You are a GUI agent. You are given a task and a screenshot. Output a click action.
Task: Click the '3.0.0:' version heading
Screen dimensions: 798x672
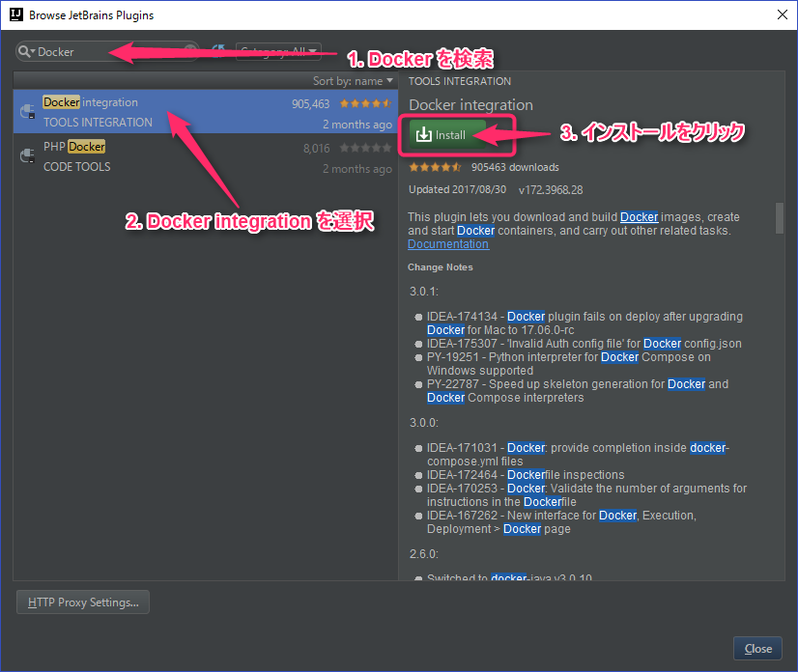[424, 423]
